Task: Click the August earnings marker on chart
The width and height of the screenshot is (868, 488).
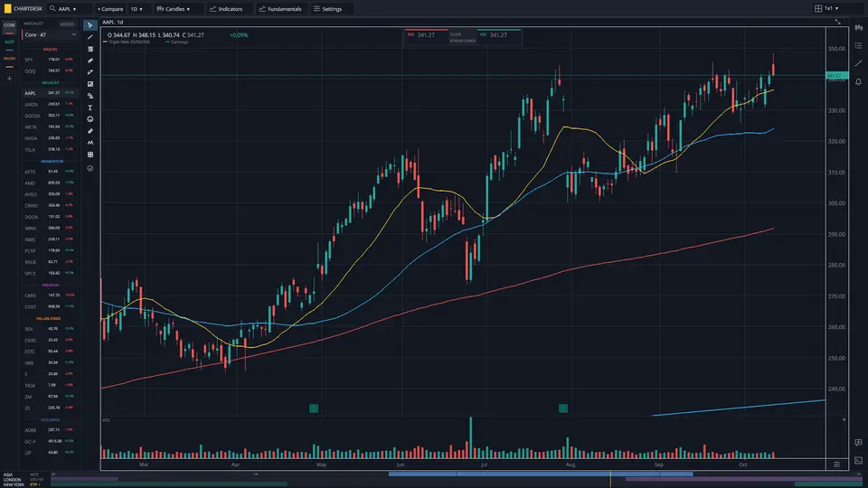Action: pos(563,408)
